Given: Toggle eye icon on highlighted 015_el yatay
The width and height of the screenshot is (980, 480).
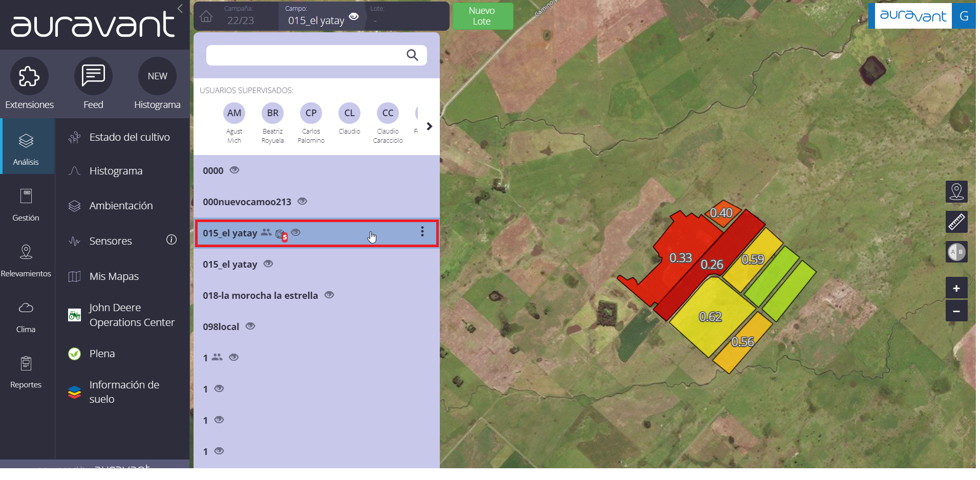Looking at the screenshot, I should 296,232.
